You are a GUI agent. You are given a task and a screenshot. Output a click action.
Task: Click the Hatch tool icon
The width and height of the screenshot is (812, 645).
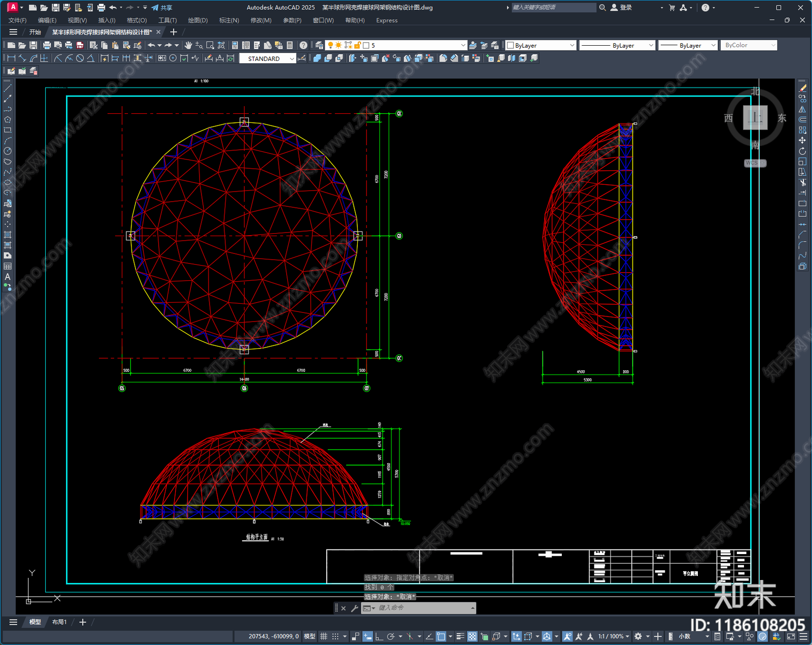point(7,235)
